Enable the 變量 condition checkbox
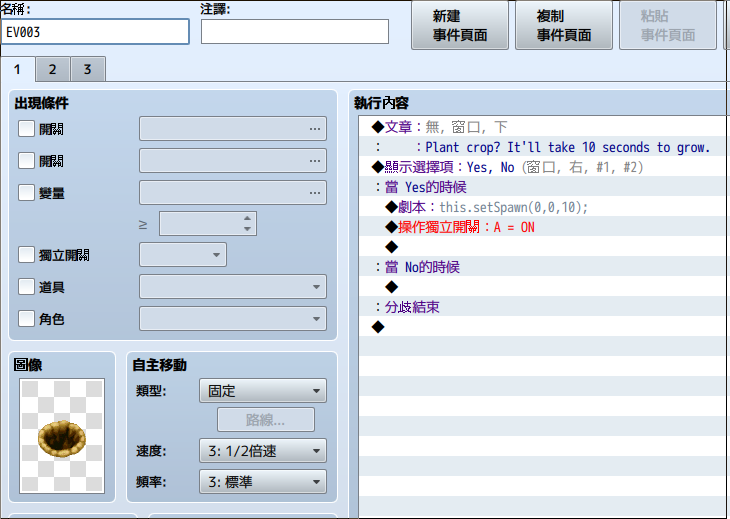The height and width of the screenshot is (519, 730). pos(26,192)
